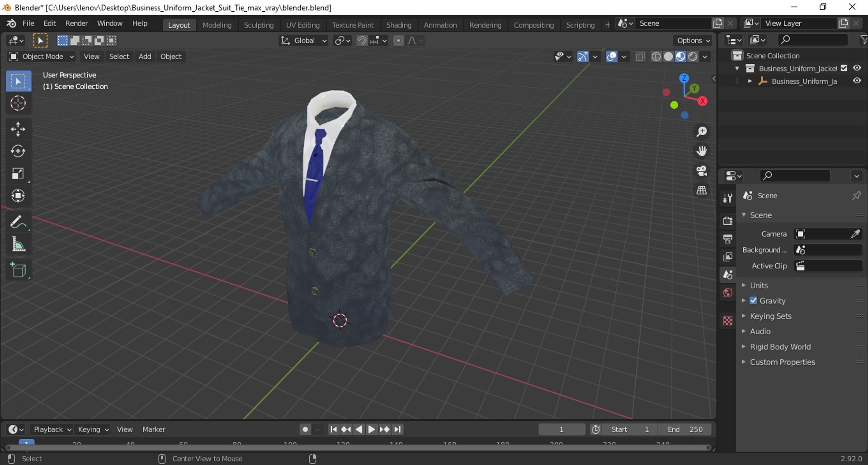Select the Scale tool
Image resolution: width=868 pixels, height=465 pixels.
[x=19, y=174]
